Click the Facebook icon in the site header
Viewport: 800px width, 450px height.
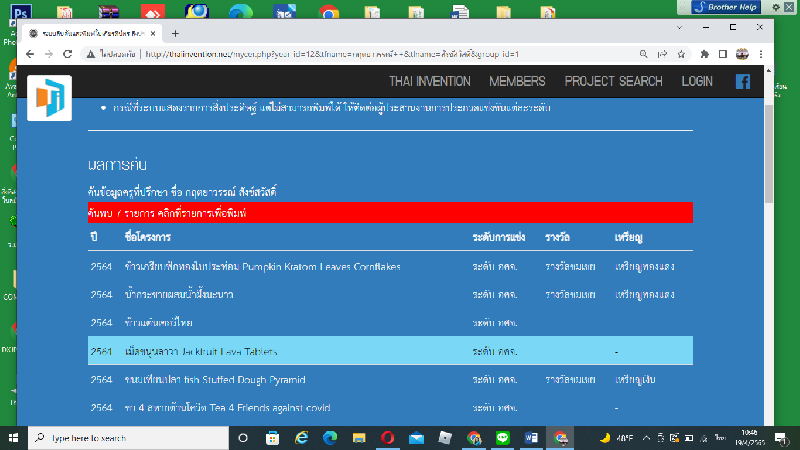click(743, 82)
